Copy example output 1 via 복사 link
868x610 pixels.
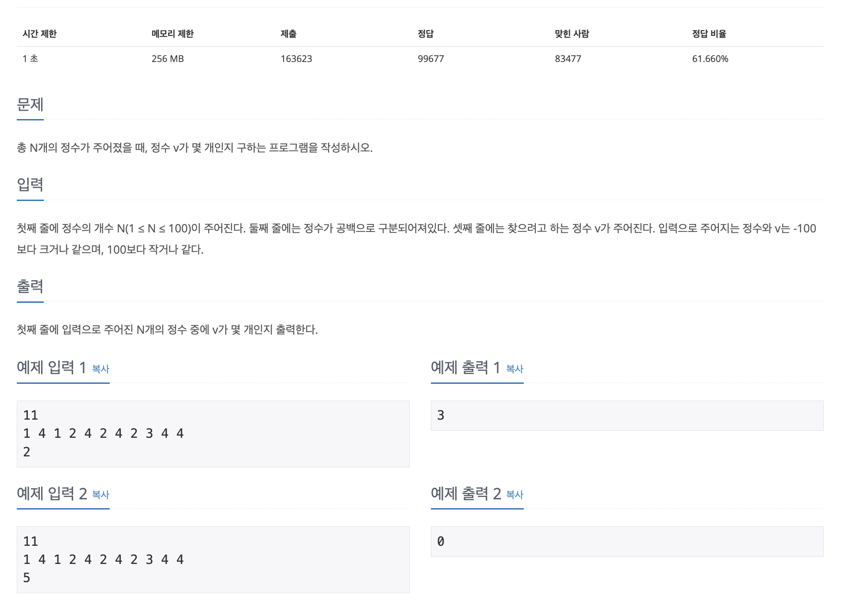pos(515,369)
